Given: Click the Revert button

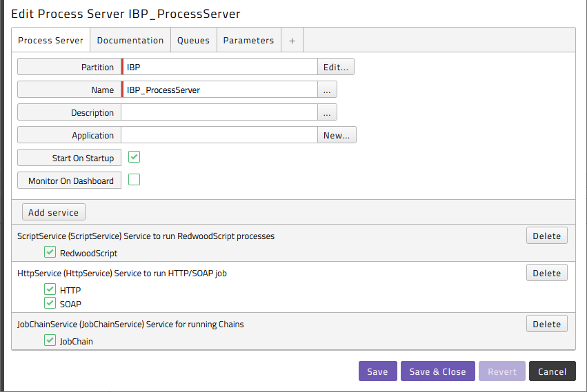Looking at the screenshot, I should [x=502, y=371].
